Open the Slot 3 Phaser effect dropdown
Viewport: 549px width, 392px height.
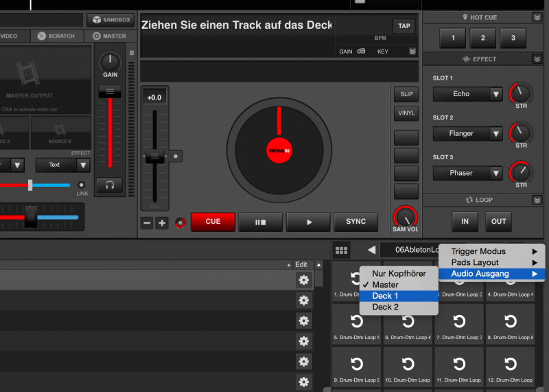click(468, 173)
